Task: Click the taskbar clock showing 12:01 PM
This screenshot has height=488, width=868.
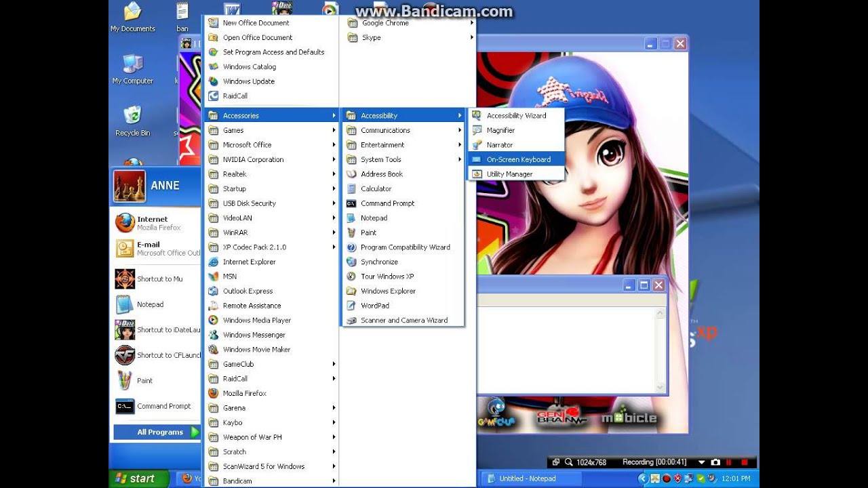Action: [x=734, y=479]
